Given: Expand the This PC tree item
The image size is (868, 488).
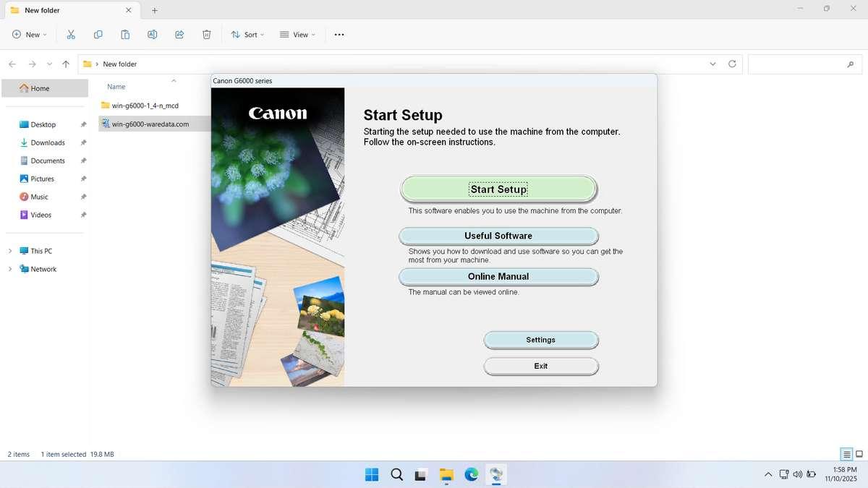Looking at the screenshot, I should tap(10, 250).
